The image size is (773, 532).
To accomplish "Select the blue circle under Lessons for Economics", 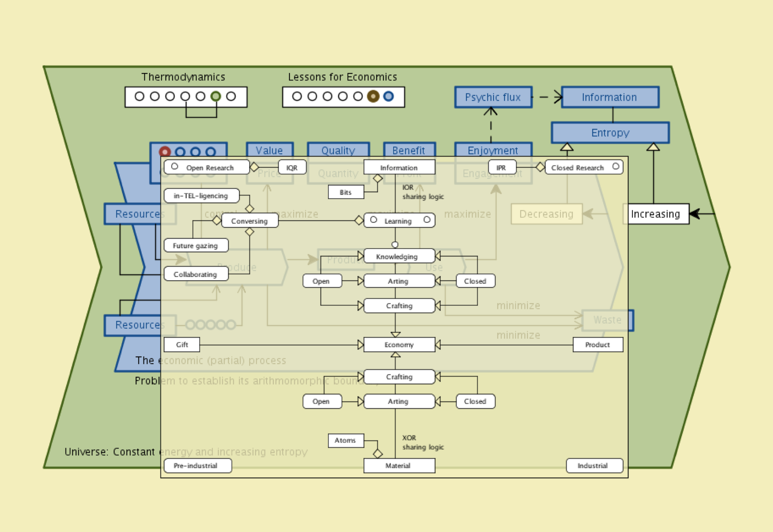I will click(388, 96).
